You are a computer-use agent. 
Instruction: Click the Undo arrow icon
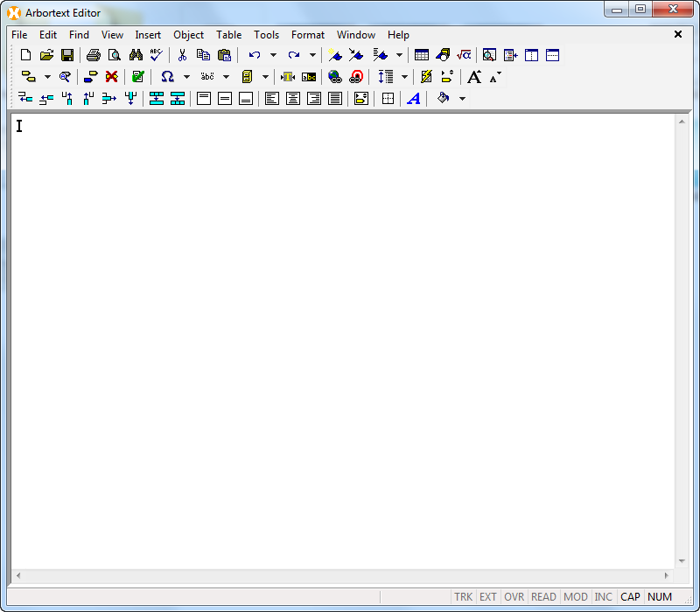pos(255,55)
